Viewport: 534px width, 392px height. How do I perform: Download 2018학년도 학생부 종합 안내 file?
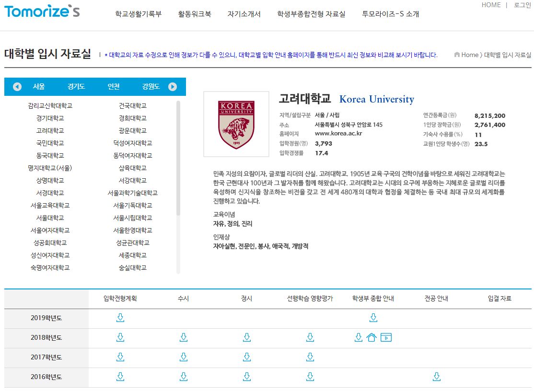point(358,337)
